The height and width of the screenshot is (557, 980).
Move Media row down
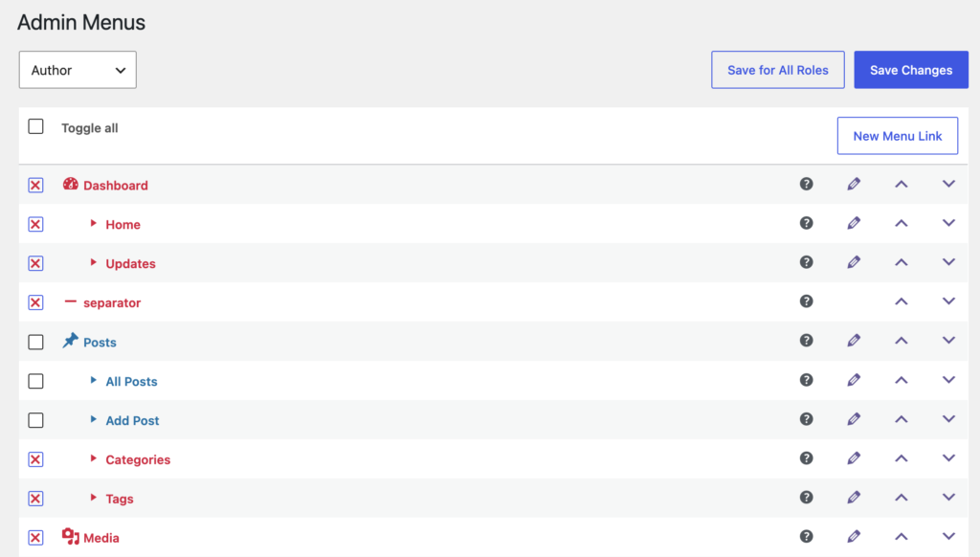(x=948, y=536)
